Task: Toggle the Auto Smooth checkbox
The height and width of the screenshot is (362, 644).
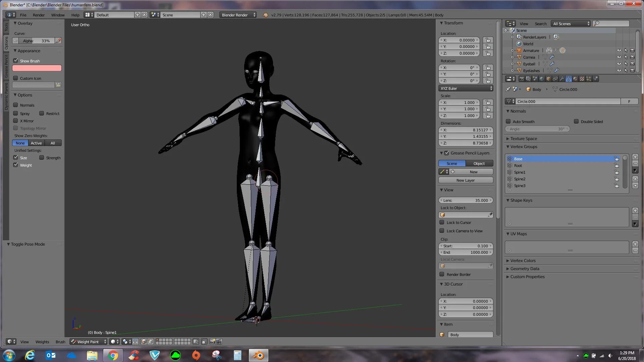Action: (508, 121)
